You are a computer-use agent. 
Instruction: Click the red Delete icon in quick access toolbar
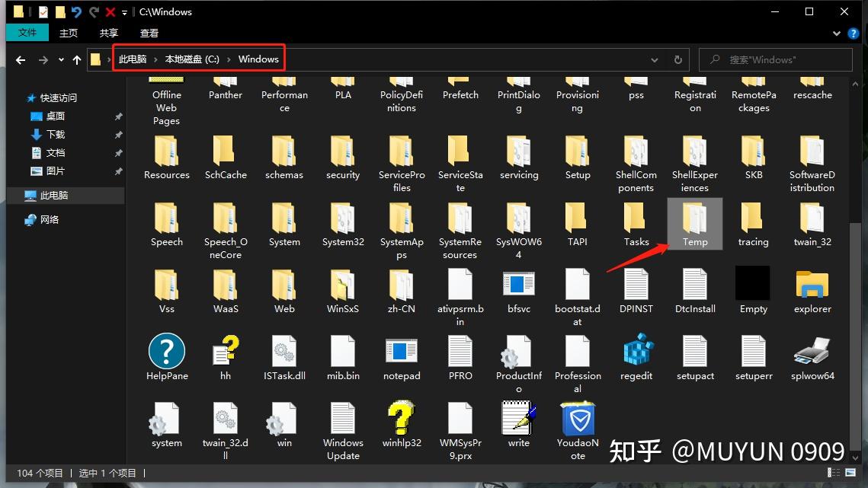111,11
